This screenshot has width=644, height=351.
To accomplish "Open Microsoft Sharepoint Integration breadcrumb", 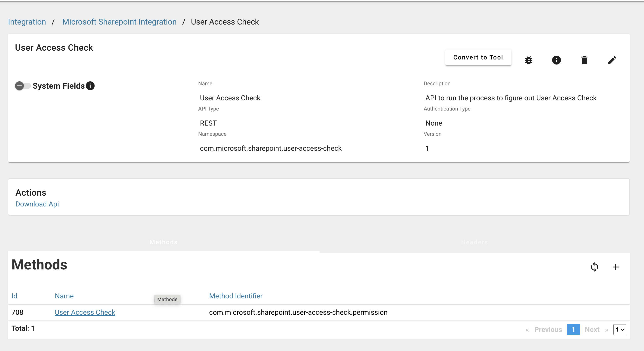I will [x=119, y=22].
